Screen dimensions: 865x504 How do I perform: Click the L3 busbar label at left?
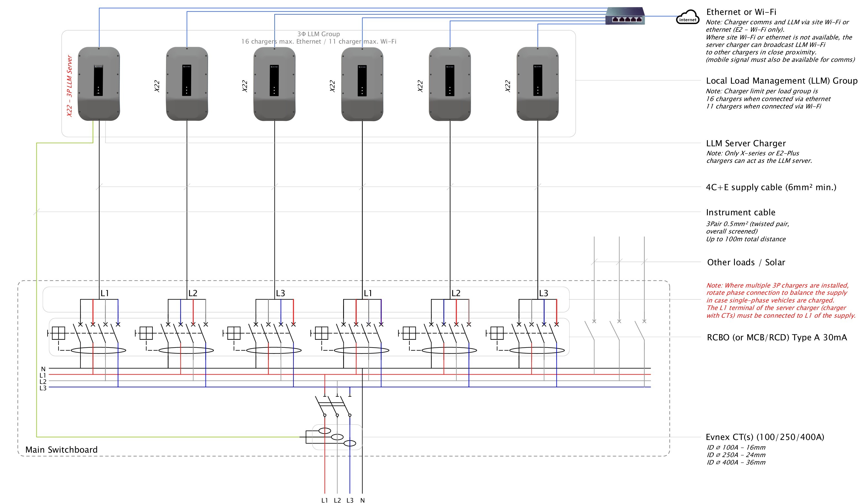(43, 388)
